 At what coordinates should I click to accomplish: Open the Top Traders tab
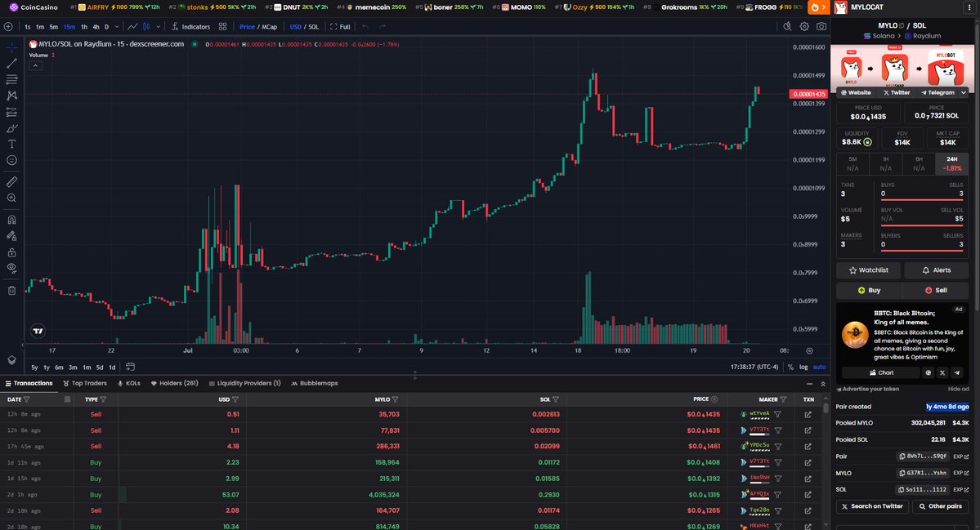pyautogui.click(x=85, y=383)
